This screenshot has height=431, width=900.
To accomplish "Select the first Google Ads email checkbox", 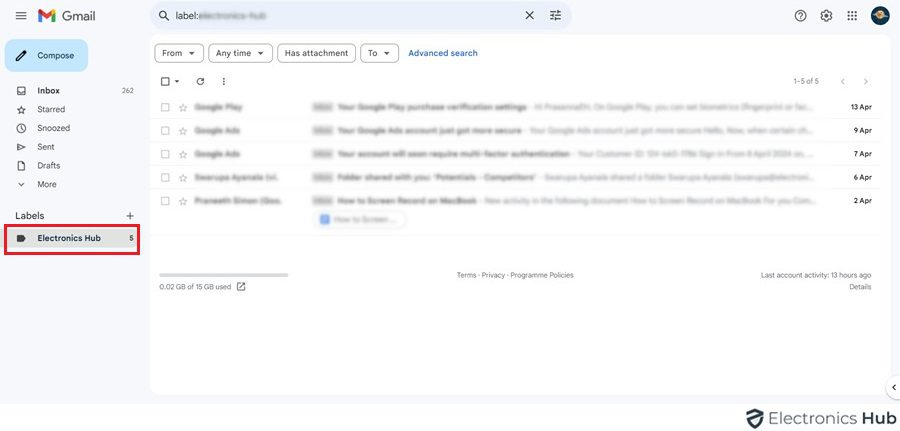I will [165, 130].
